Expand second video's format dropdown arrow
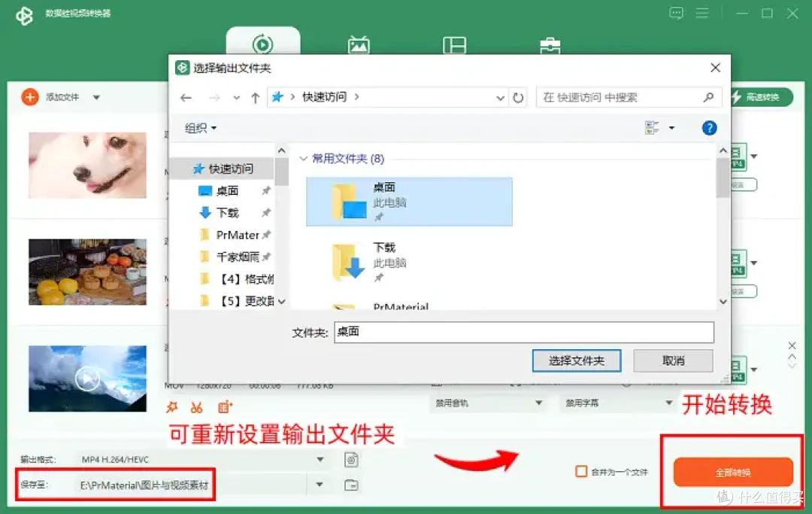 [754, 263]
